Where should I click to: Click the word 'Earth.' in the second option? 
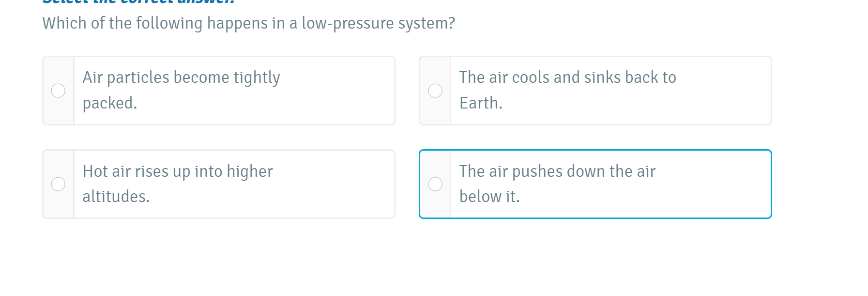tap(481, 103)
